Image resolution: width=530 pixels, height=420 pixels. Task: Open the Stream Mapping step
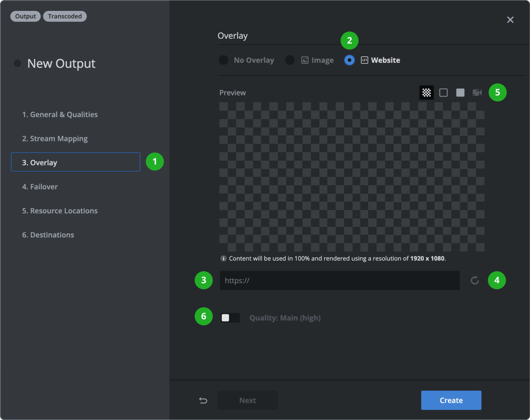click(x=55, y=138)
